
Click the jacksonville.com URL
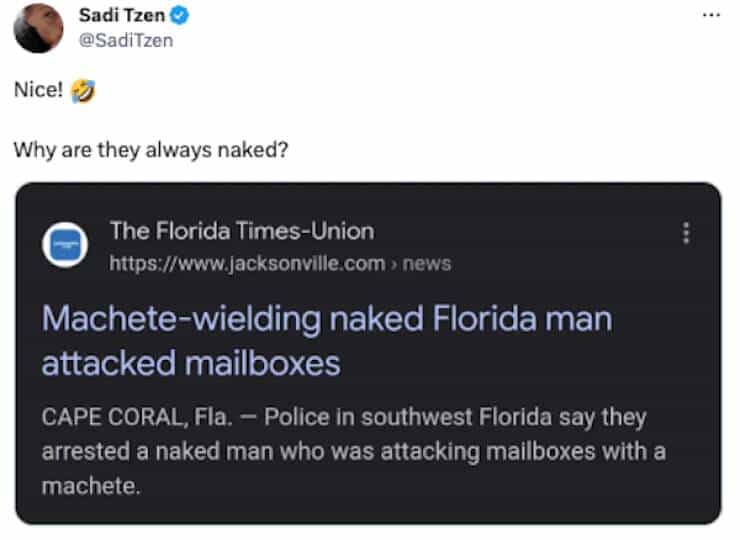[246, 264]
